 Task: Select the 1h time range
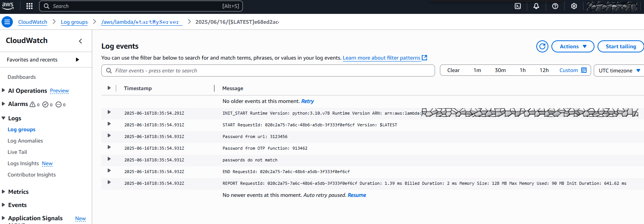pyautogui.click(x=523, y=70)
